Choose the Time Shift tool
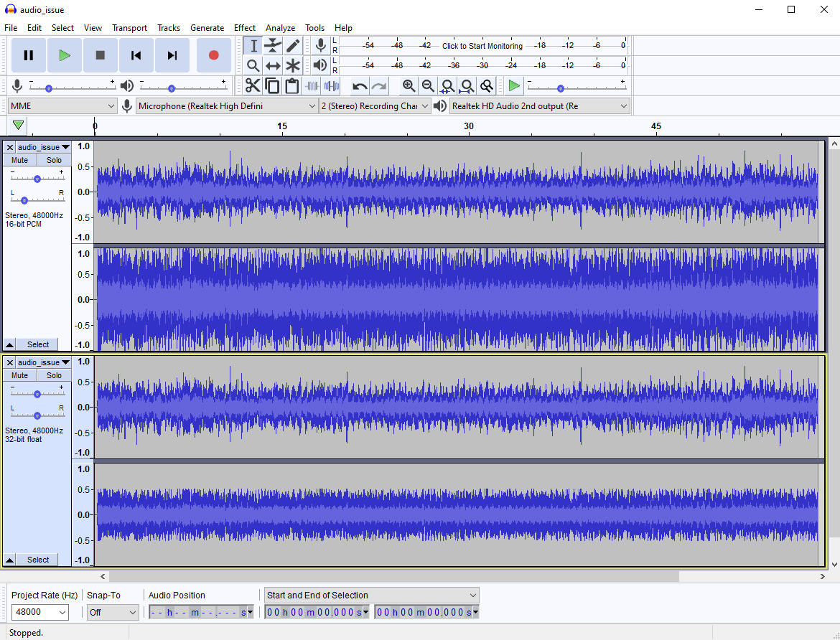 click(274, 65)
